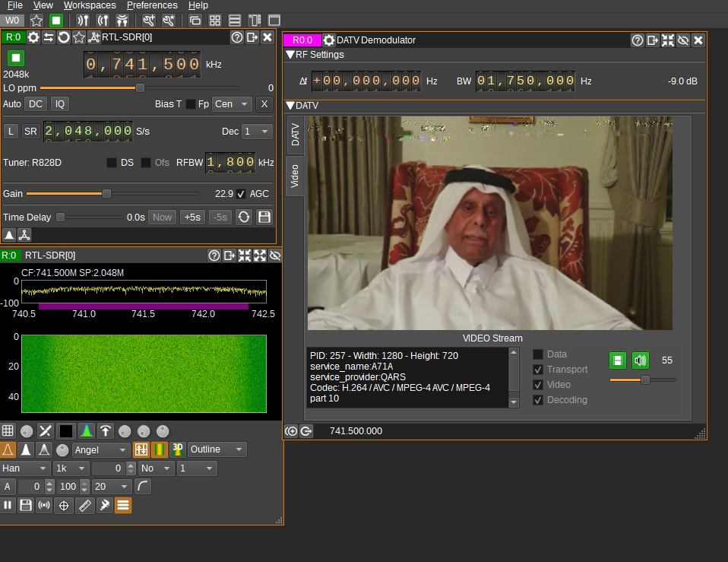Screen dimensions: 728x562
Task: Pause the spectrum display
Action: pyautogui.click(x=8, y=505)
